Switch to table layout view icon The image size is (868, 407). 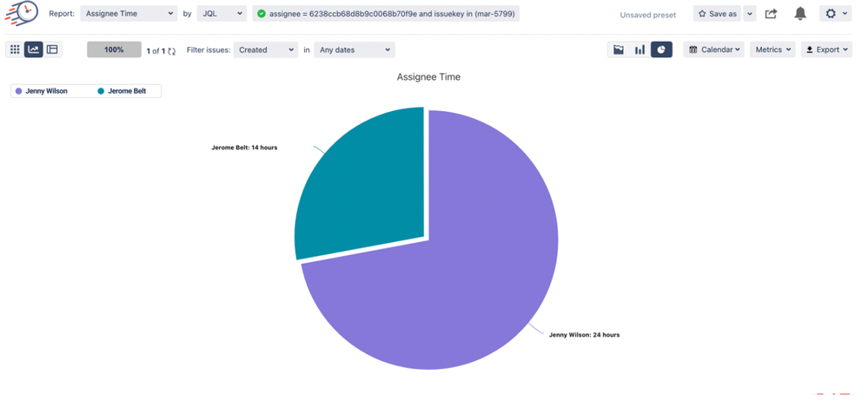pyautogui.click(x=52, y=49)
